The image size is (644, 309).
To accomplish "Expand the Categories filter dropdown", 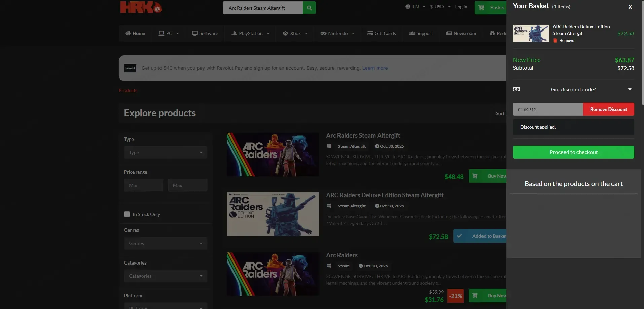I will click(166, 276).
